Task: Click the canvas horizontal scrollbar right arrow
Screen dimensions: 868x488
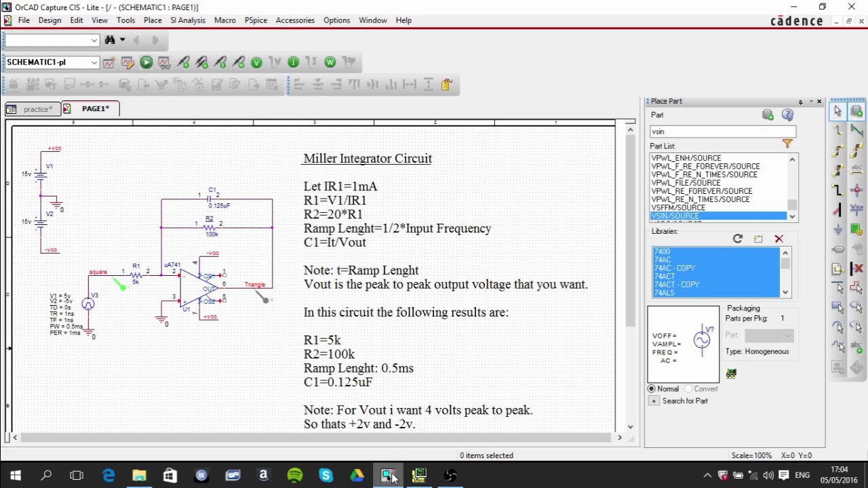Action: pyautogui.click(x=620, y=438)
